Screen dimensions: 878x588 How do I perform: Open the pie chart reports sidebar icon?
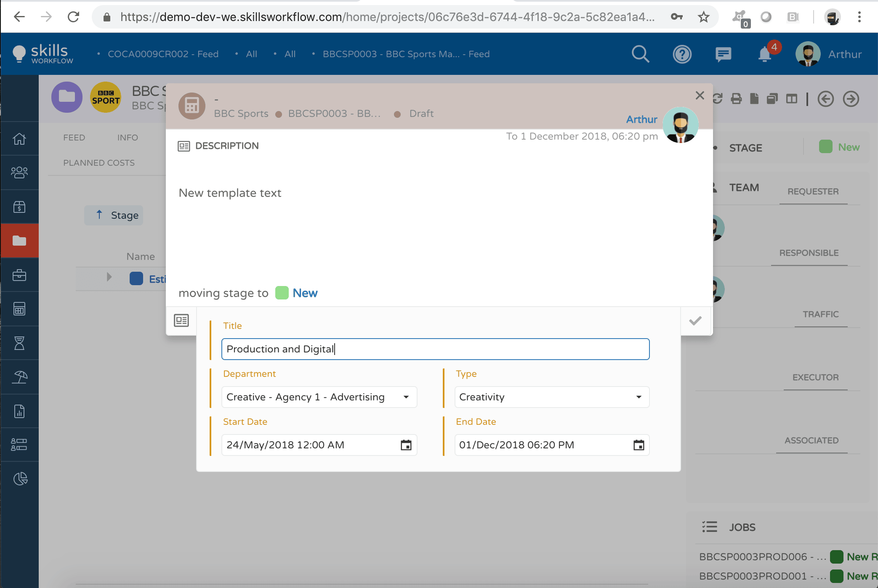pyautogui.click(x=19, y=479)
